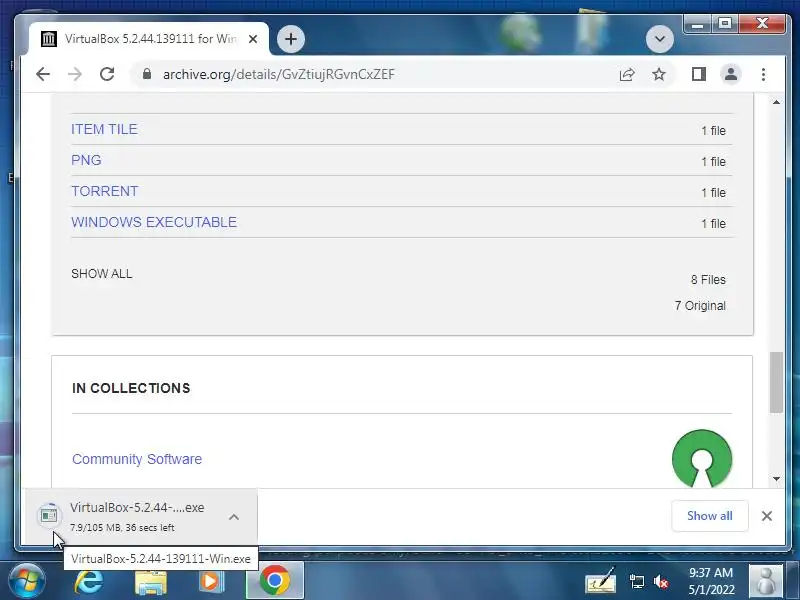
Task: Close the downloads bar
Action: click(x=766, y=516)
